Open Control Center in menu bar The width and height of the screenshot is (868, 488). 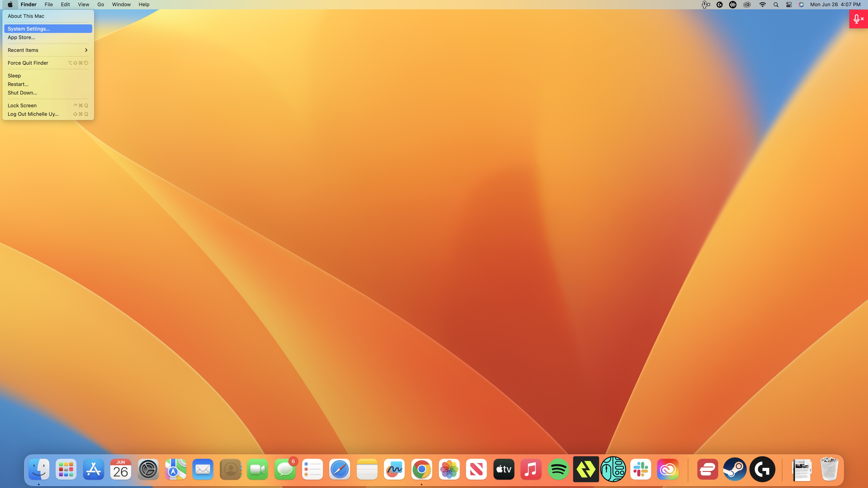tap(789, 4)
